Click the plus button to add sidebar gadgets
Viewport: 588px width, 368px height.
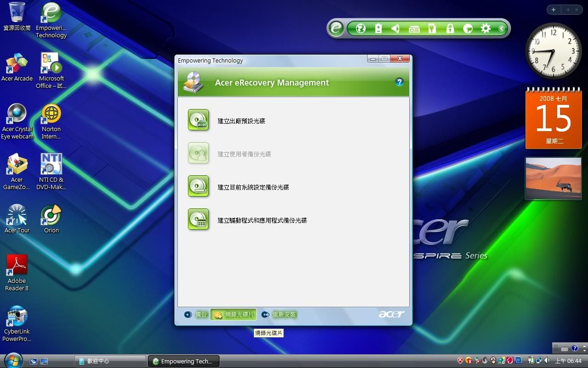click(x=554, y=10)
